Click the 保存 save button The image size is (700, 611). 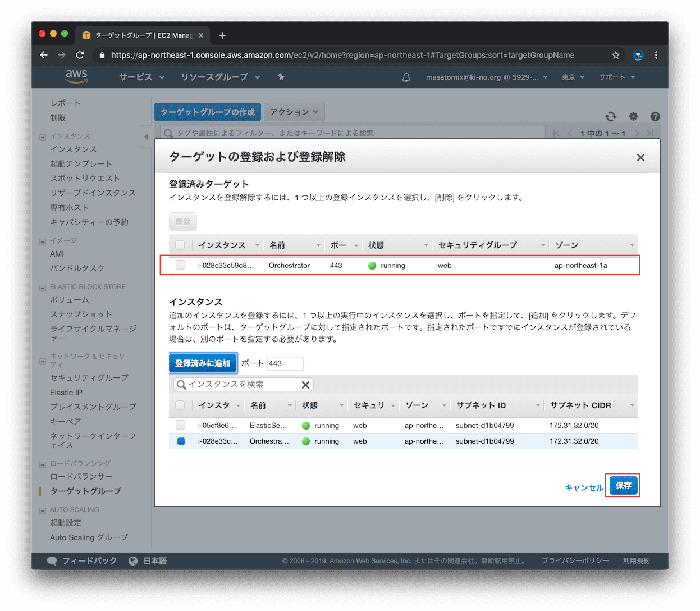(x=624, y=486)
